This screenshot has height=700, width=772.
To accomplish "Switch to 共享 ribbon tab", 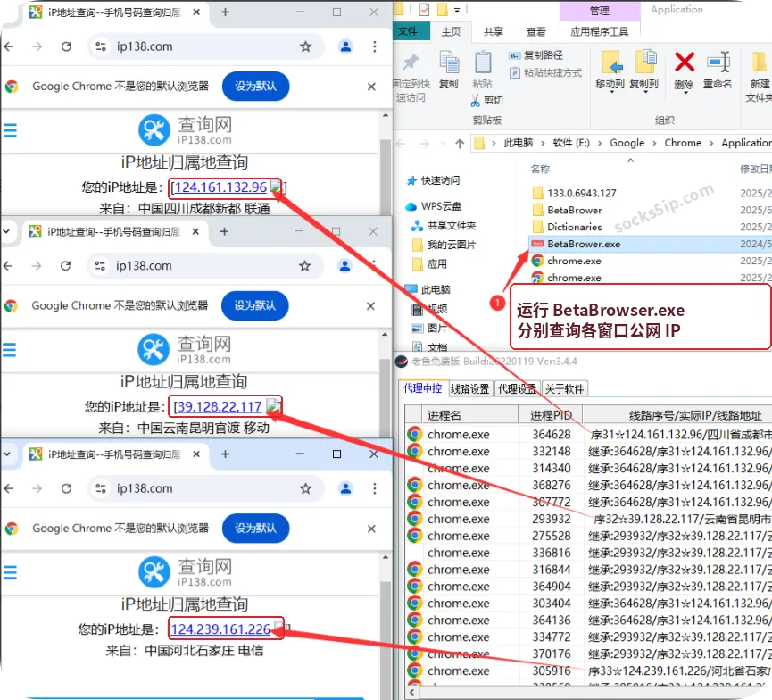I will click(494, 32).
